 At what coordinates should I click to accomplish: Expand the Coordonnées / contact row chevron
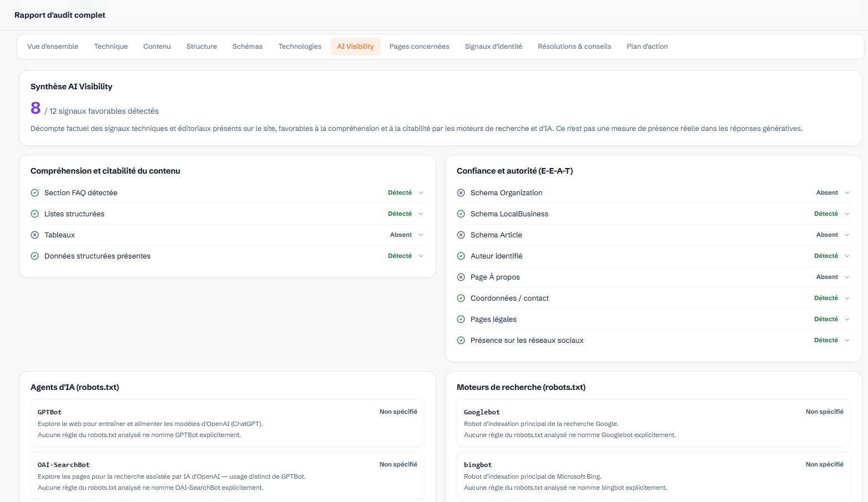coord(847,298)
